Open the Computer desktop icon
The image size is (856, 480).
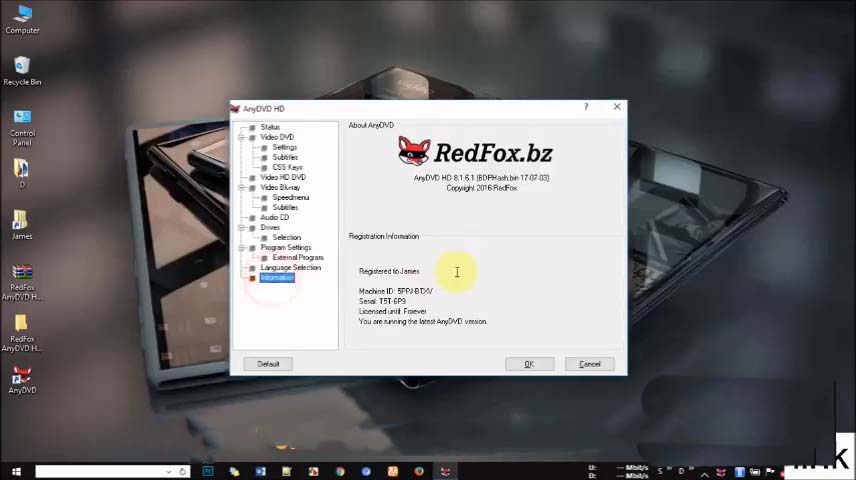tap(22, 19)
